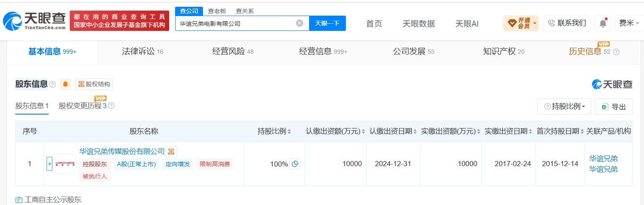Click the 天眼一下 search button

327,23
